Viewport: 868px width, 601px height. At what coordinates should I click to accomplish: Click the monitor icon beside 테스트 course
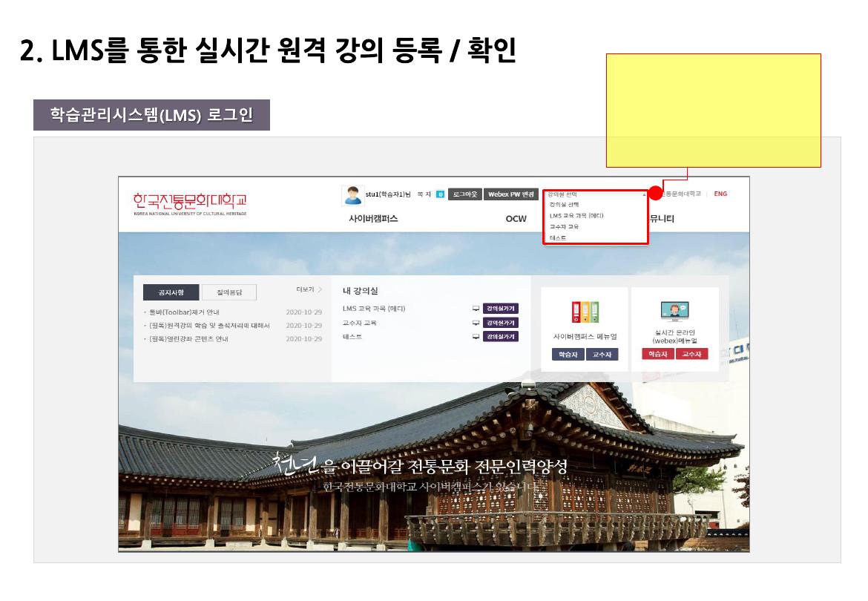[x=476, y=336]
